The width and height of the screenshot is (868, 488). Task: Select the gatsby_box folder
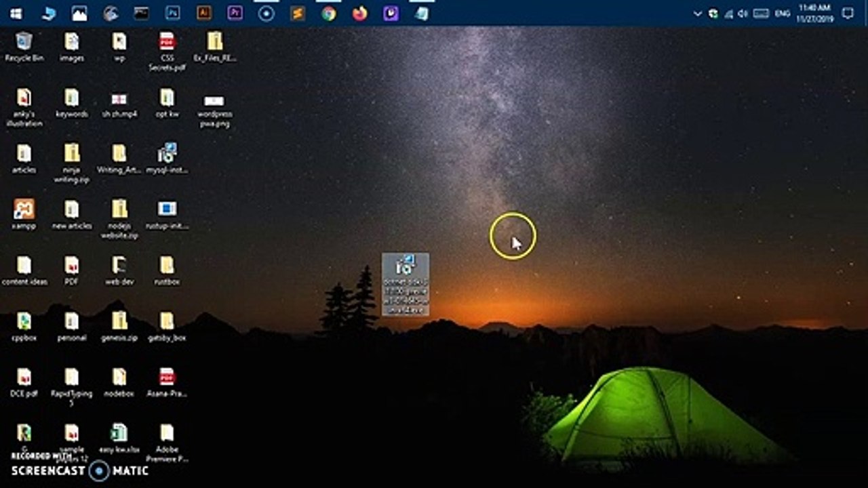tap(167, 327)
